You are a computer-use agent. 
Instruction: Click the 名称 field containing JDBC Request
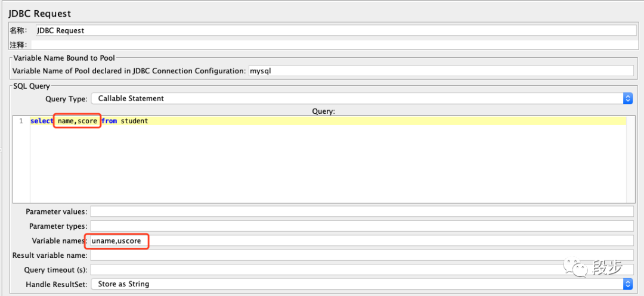tap(336, 30)
